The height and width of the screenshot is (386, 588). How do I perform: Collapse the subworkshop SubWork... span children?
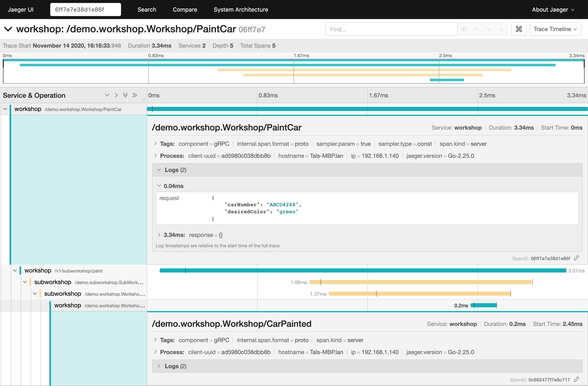coord(25,282)
